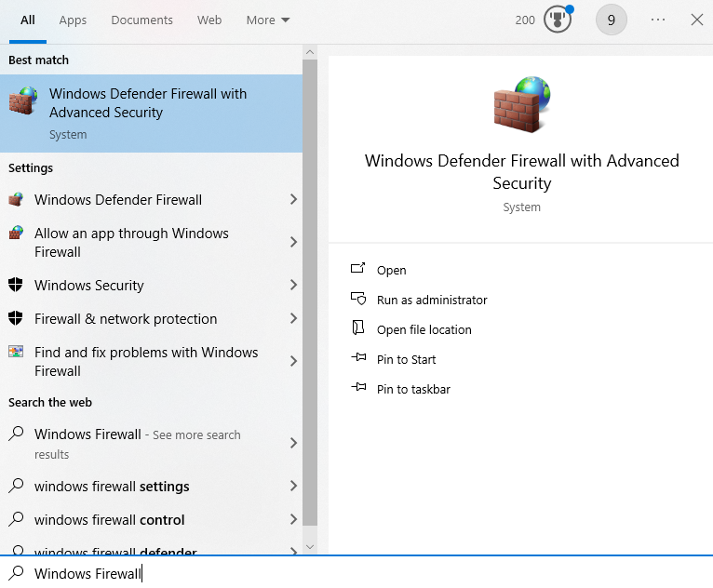Viewport: 713px width, 588px height.
Task: Click the account avatar showing 9
Action: (612, 20)
